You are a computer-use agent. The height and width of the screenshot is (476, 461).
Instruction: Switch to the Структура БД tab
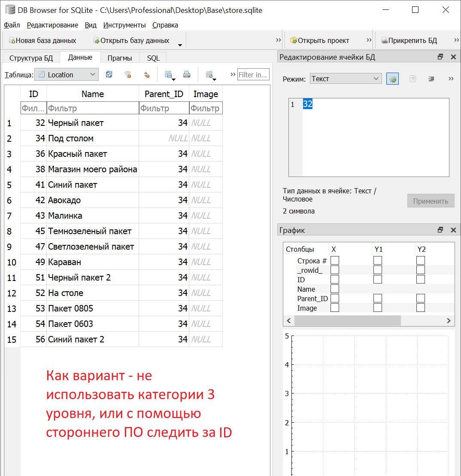click(31, 58)
